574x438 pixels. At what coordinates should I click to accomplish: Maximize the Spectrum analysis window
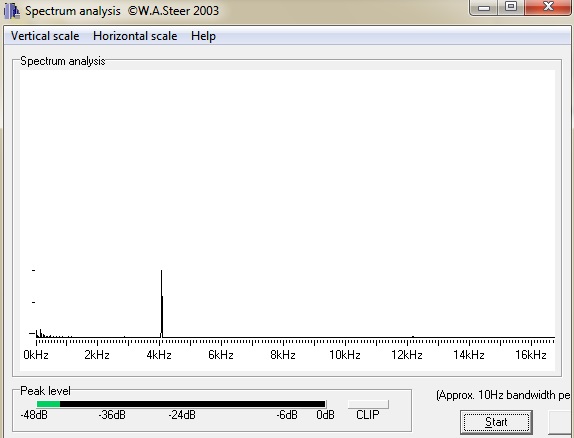511,7
